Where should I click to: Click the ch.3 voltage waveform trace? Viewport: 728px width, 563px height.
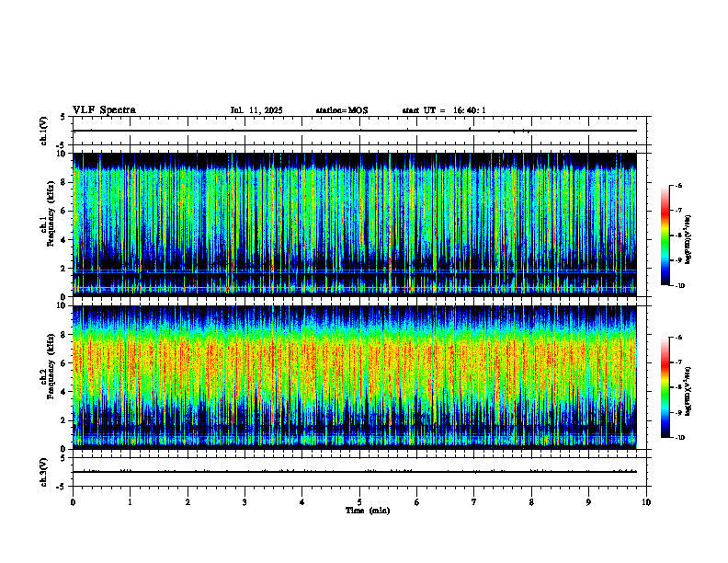(x=355, y=472)
